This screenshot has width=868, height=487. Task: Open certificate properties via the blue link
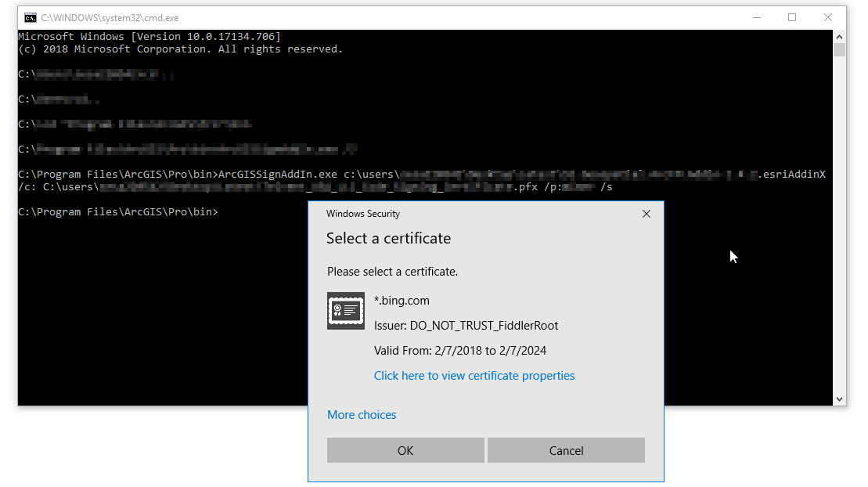(474, 376)
